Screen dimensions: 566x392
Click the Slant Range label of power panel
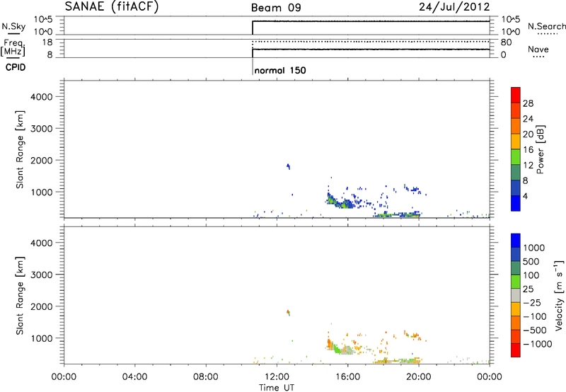tap(20, 149)
